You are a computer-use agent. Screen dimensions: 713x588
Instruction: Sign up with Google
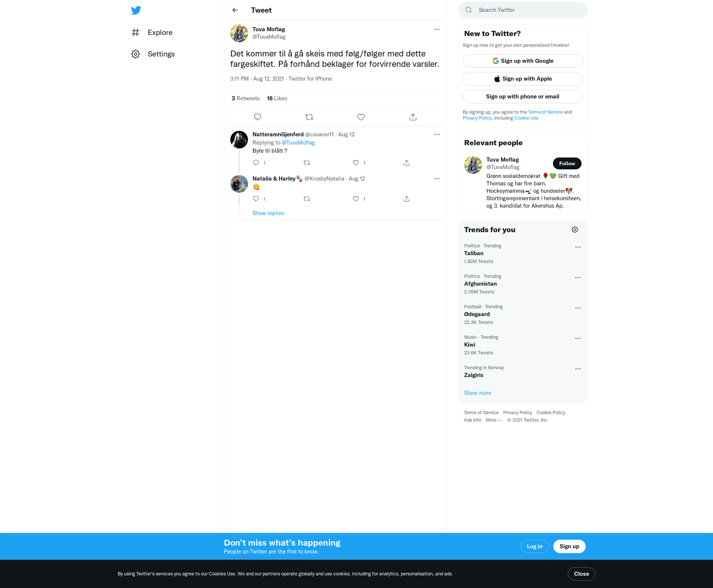(522, 61)
